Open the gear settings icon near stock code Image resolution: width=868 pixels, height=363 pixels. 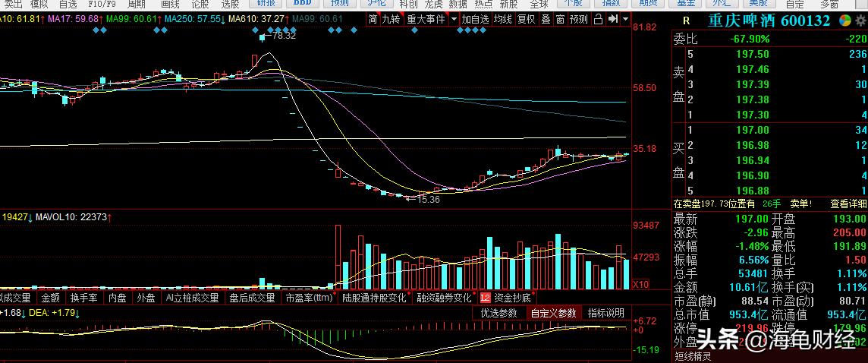(x=863, y=21)
